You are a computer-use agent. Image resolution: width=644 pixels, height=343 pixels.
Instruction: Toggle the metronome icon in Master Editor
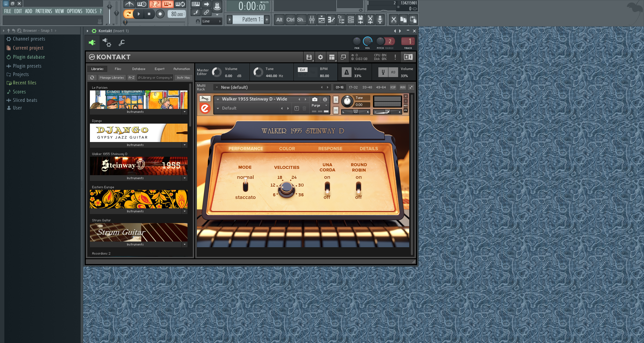(x=346, y=72)
